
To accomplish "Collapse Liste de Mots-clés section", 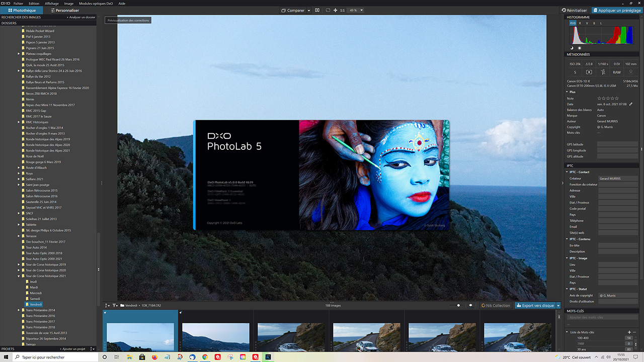I will (568, 332).
